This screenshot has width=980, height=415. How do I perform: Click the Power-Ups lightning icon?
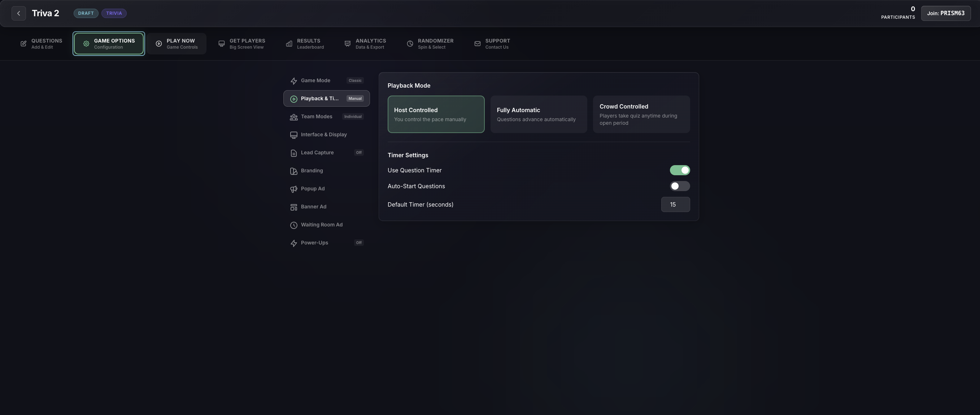click(294, 243)
